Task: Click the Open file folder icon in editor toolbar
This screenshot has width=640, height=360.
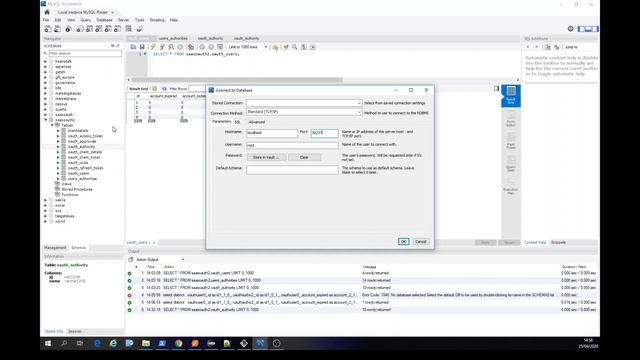Action: [x=133, y=47]
